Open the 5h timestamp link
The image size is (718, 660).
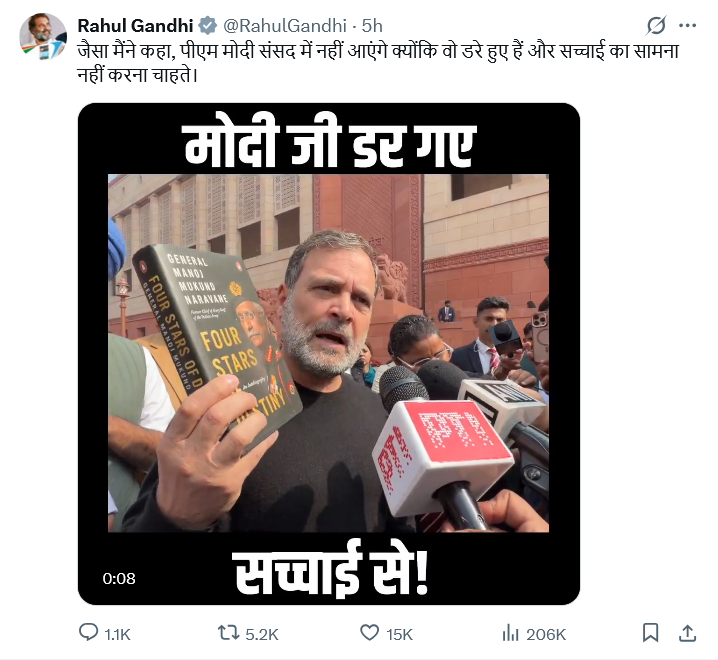(372, 26)
